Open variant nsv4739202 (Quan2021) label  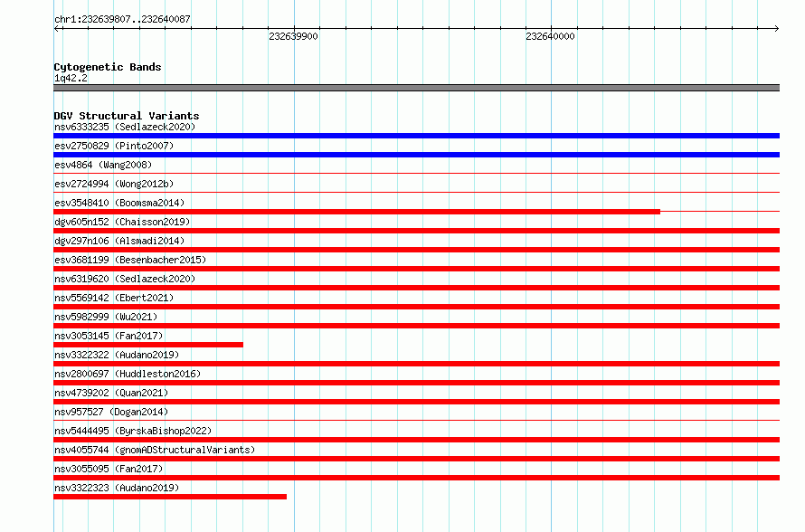pos(111,393)
